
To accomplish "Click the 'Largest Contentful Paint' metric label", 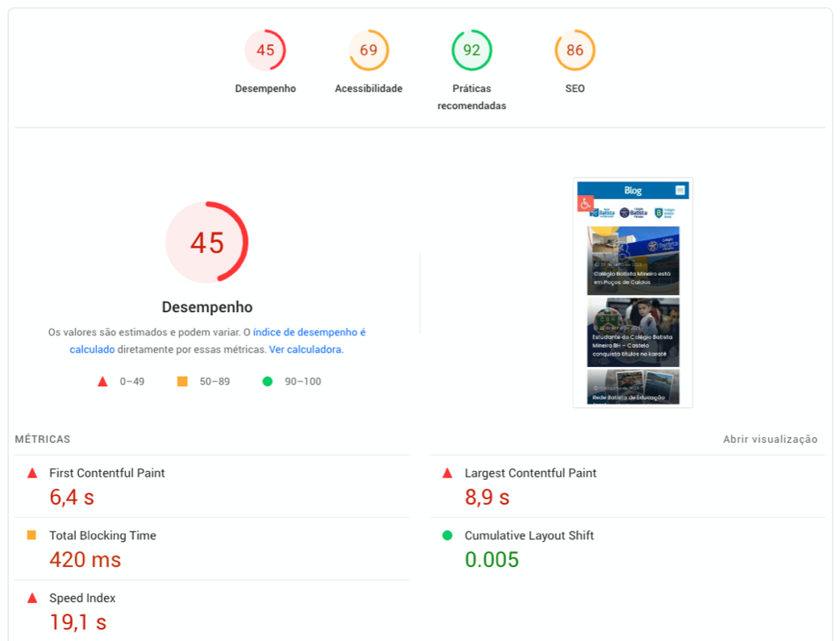I will [530, 472].
